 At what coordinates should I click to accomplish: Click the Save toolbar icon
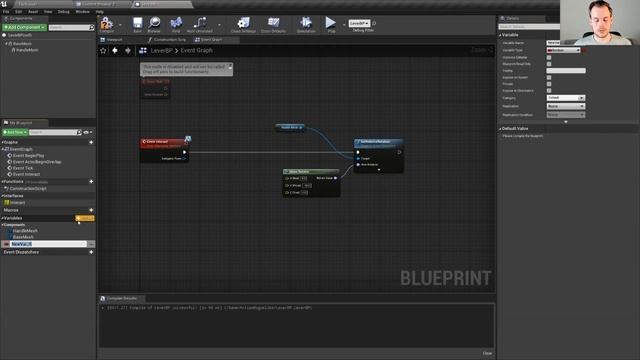coord(138,23)
